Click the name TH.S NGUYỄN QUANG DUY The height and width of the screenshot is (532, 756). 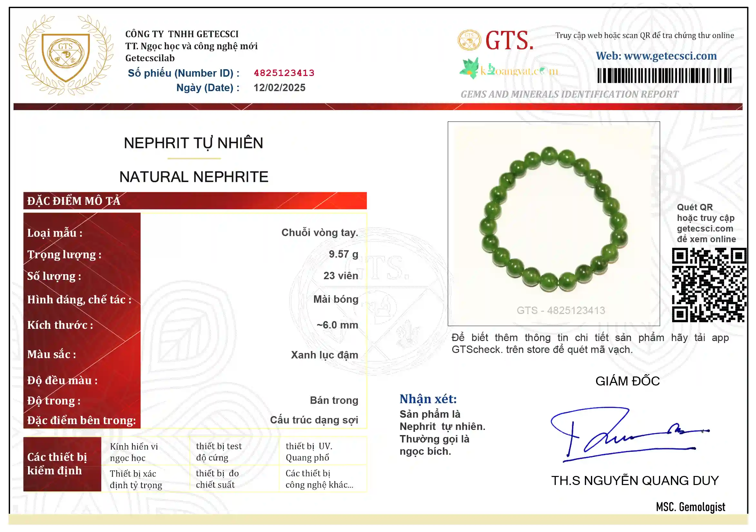635,481
